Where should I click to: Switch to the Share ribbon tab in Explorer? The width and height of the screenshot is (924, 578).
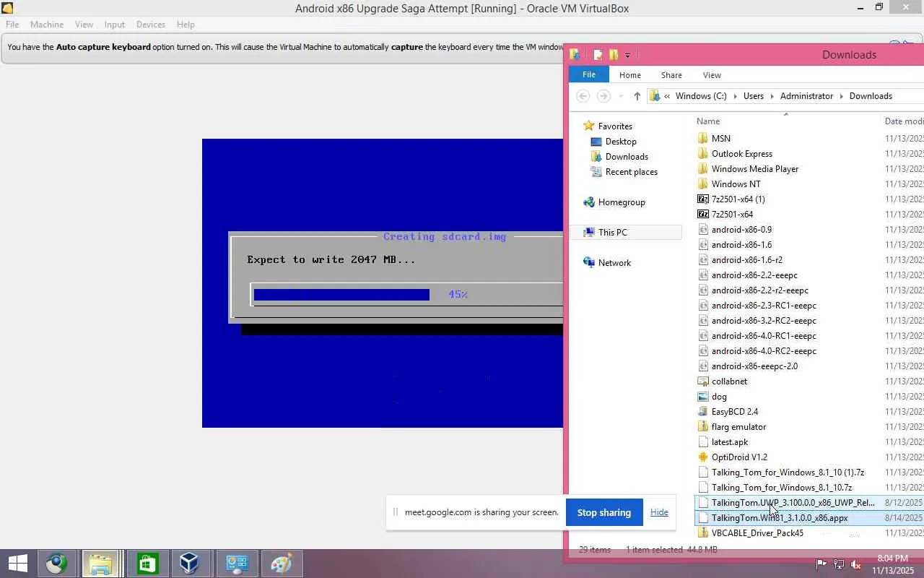click(x=671, y=75)
